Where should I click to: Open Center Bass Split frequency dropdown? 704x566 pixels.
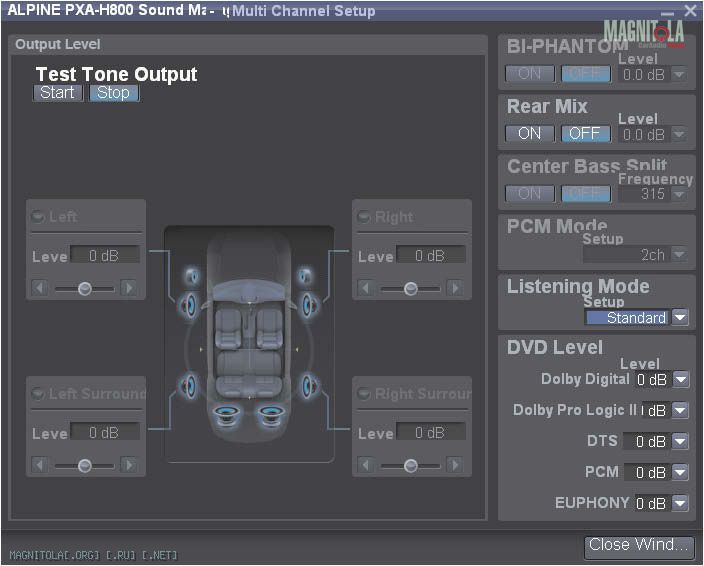coord(680,194)
